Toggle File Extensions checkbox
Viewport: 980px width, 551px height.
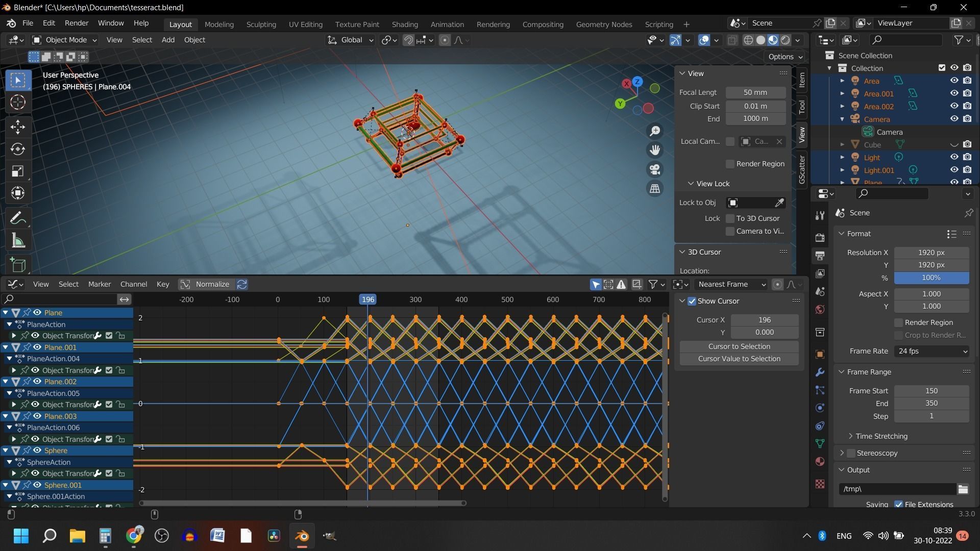pyautogui.click(x=898, y=505)
